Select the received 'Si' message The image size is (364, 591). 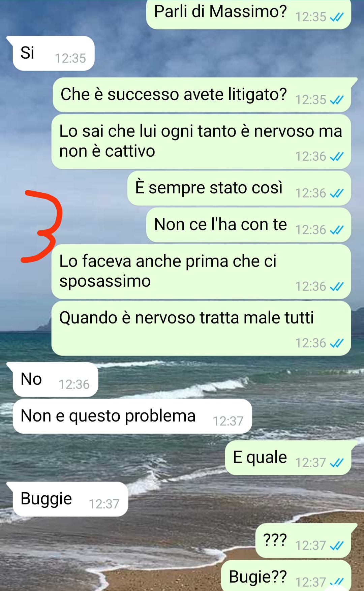pyautogui.click(x=53, y=53)
